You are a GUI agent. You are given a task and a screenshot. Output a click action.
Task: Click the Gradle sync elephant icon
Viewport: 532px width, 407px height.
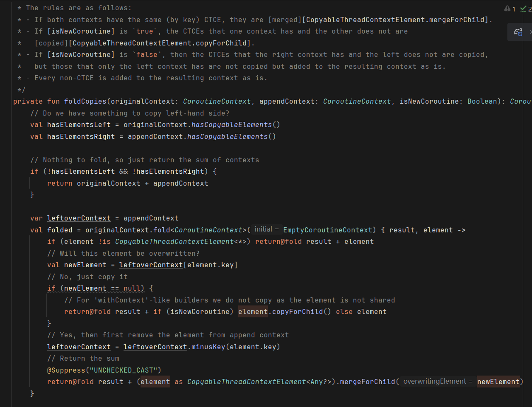click(x=518, y=32)
